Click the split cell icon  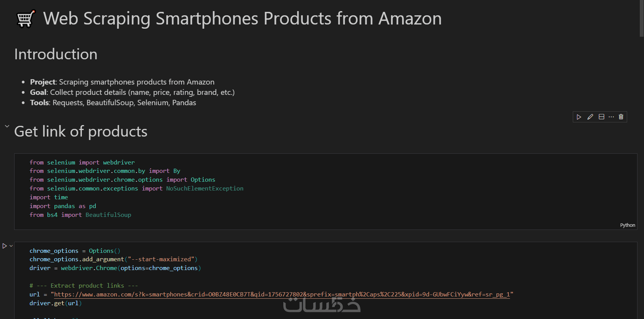click(x=602, y=117)
